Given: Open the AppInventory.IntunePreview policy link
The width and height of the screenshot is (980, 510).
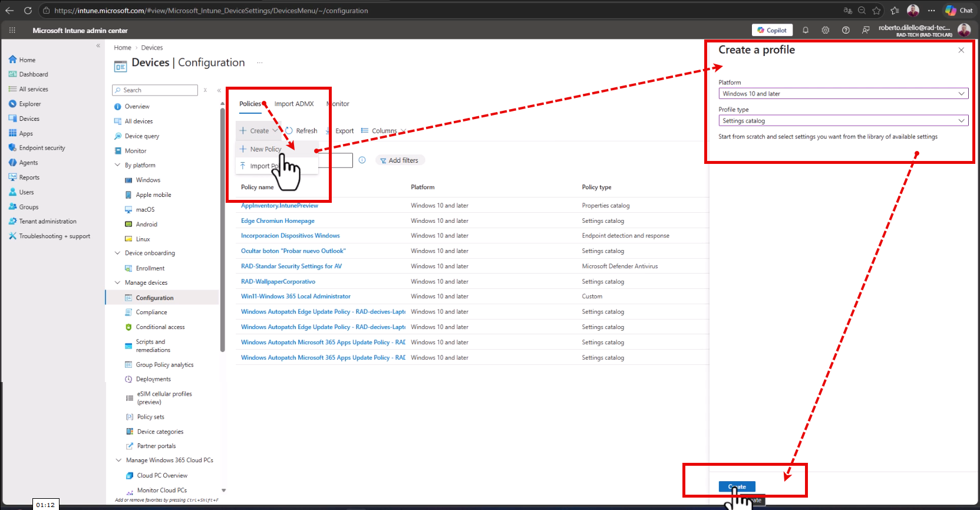Looking at the screenshot, I should click(x=279, y=206).
